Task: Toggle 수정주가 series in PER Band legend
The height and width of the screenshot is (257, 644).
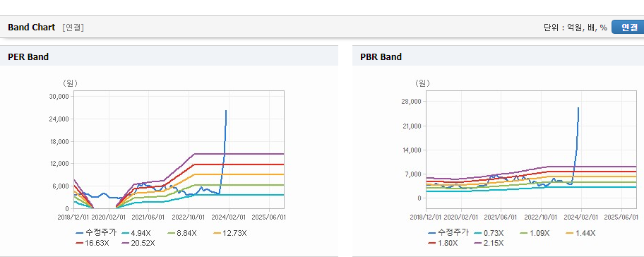Action: pos(96,233)
